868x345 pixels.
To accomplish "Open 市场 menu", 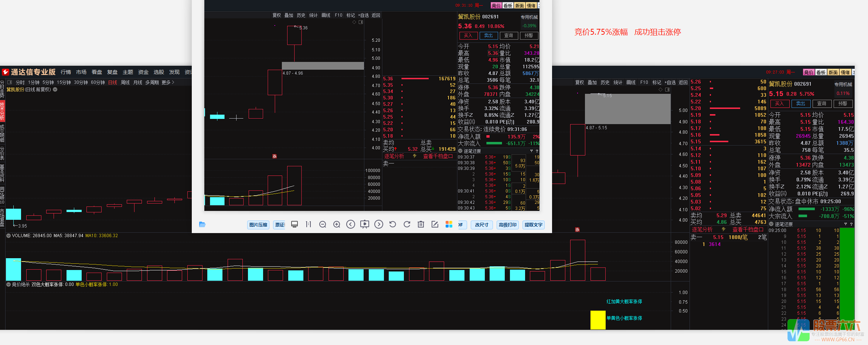I will point(81,72).
